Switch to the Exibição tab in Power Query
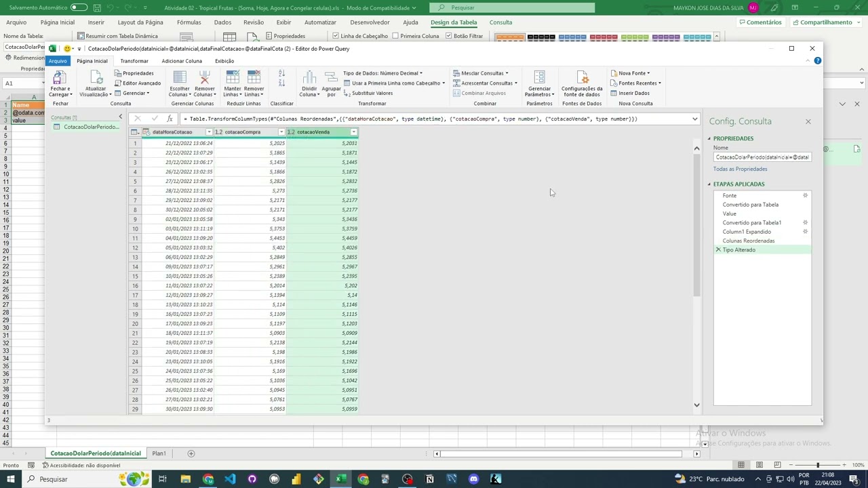This screenshot has width=868, height=488. (224, 61)
